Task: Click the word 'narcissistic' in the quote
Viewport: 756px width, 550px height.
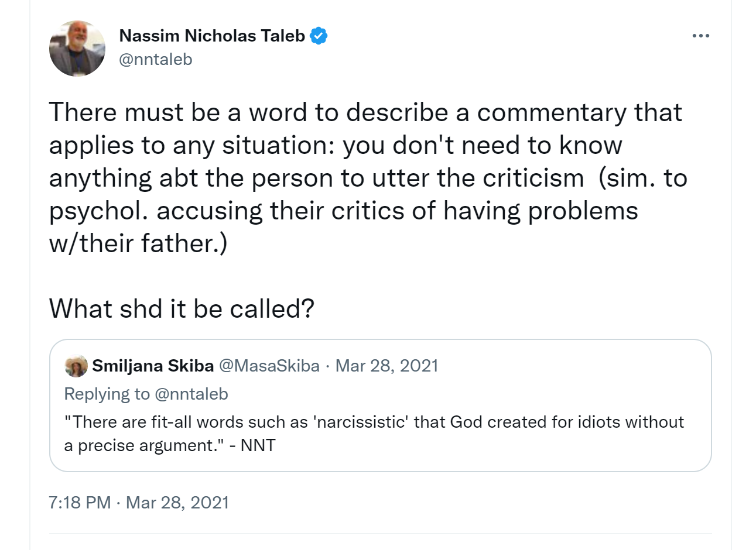Action: 361,422
